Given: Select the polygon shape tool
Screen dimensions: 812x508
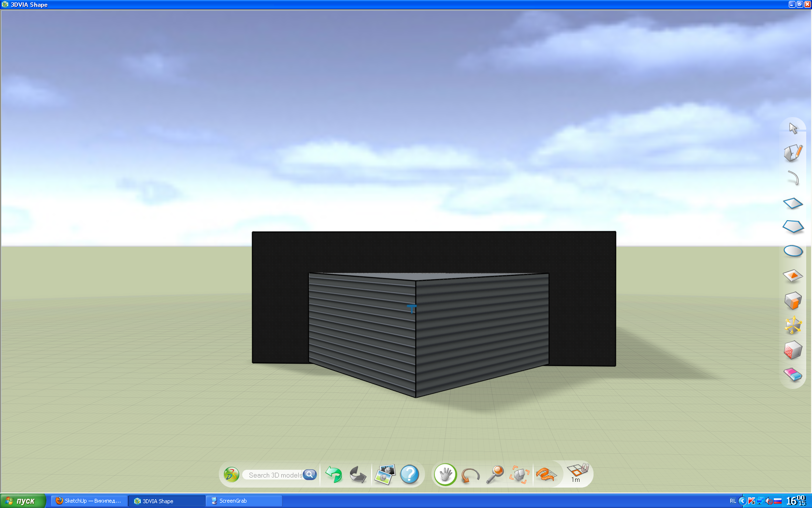Looking at the screenshot, I should [793, 226].
